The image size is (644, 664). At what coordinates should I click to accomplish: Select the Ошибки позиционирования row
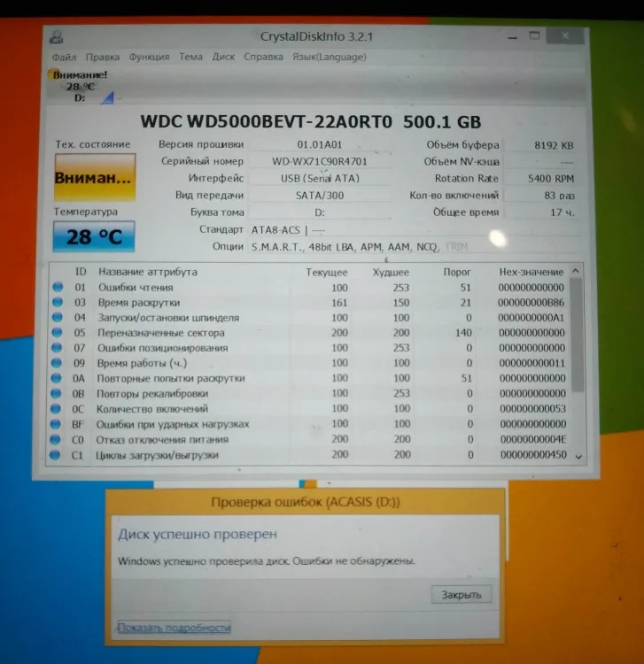coord(309,348)
